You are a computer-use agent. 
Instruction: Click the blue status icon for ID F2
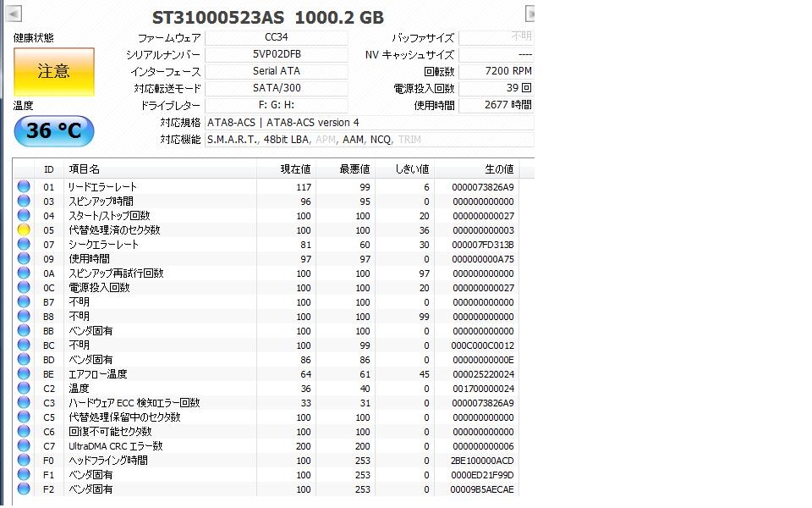[x=24, y=489]
